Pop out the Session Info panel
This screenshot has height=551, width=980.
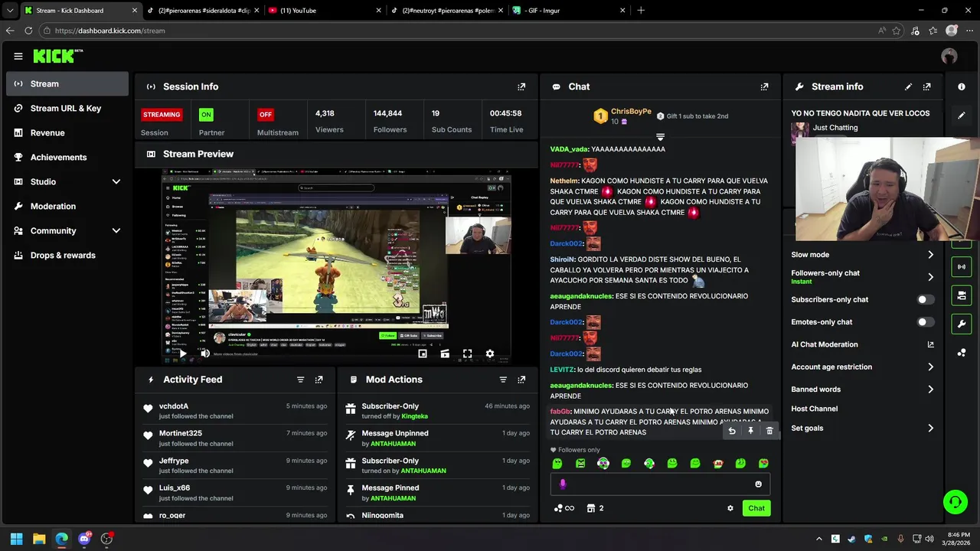click(x=521, y=86)
